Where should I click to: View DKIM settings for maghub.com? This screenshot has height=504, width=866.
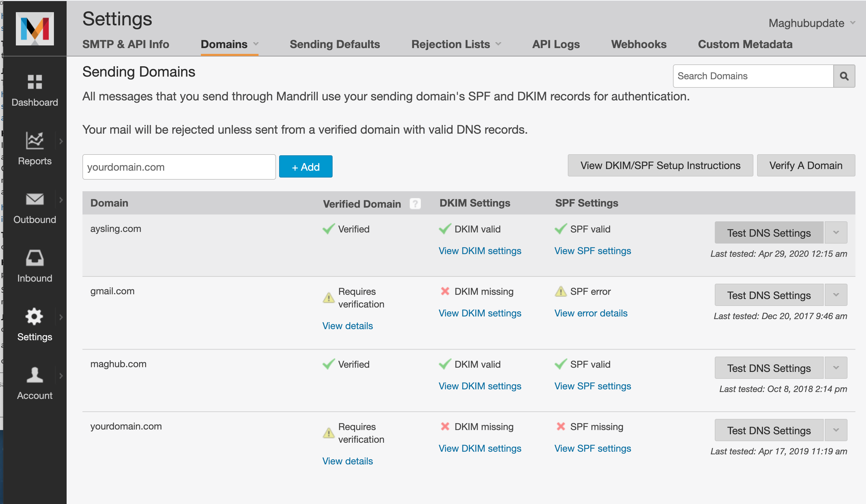(480, 386)
